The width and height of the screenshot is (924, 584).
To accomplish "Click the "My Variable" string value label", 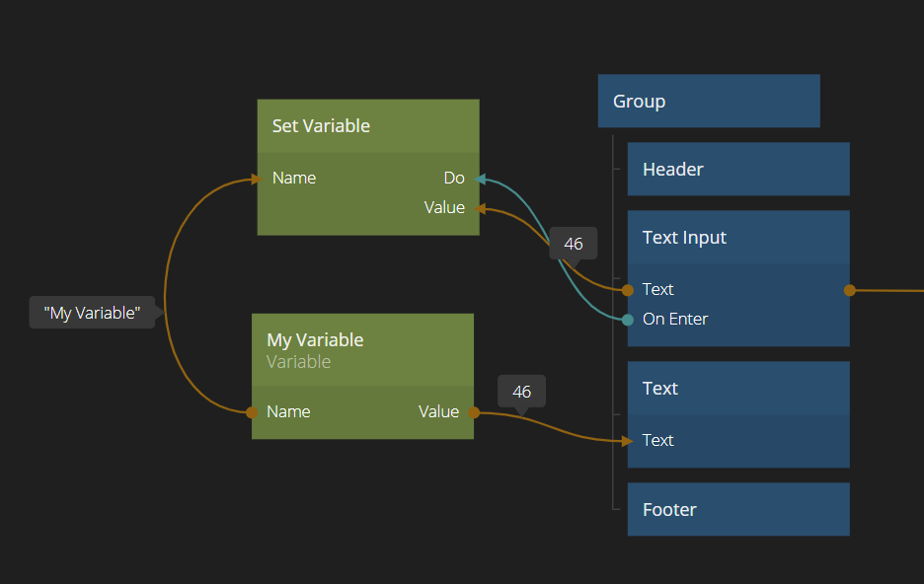I will pos(92,313).
